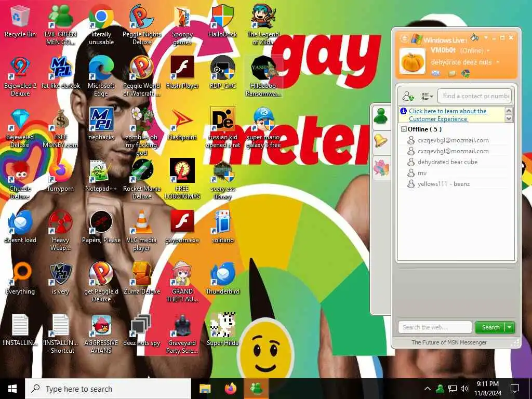Image resolution: width=532 pixels, height=399 pixels.
Task: Open the MSN Today globe icon
Action: (x=465, y=73)
